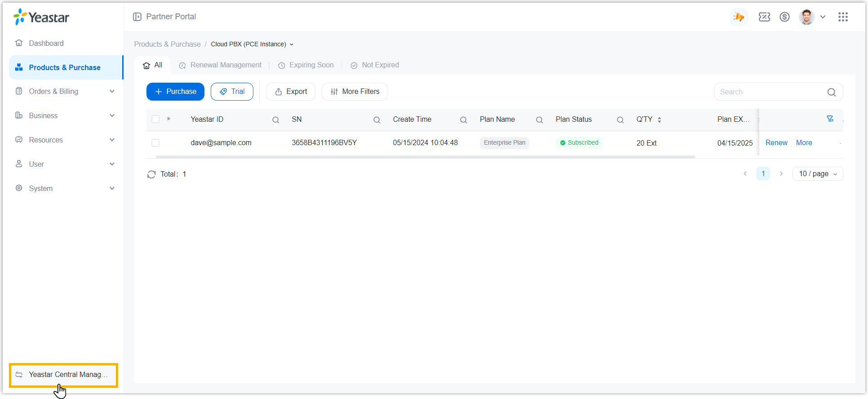The width and height of the screenshot is (868, 399).
Task: Refresh the list using the reload icon
Action: [151, 174]
